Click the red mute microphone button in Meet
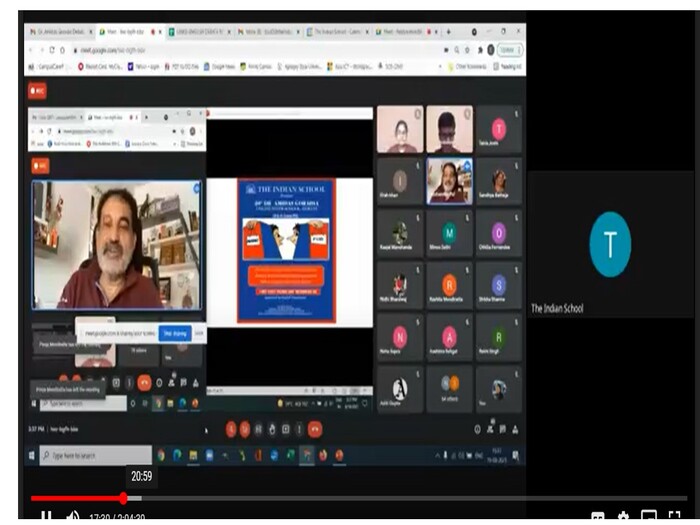 tap(231, 429)
